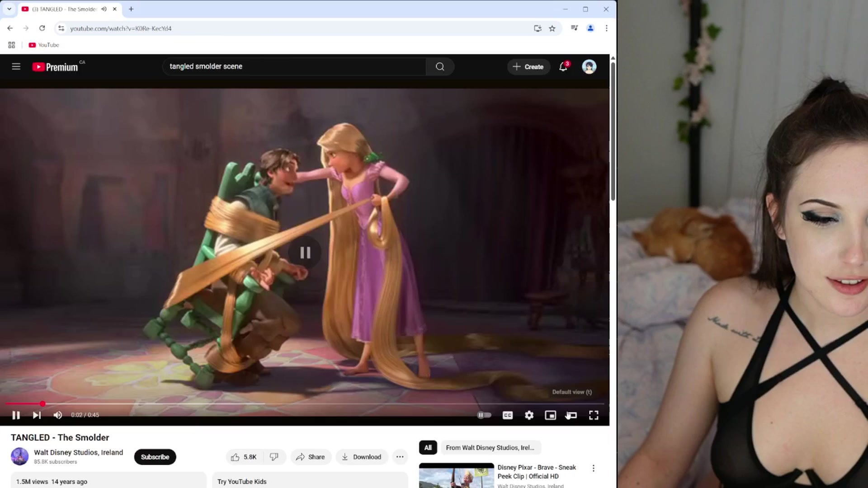Open the YouTube bookmark
Image resolution: width=868 pixels, height=488 pixels.
(x=44, y=45)
